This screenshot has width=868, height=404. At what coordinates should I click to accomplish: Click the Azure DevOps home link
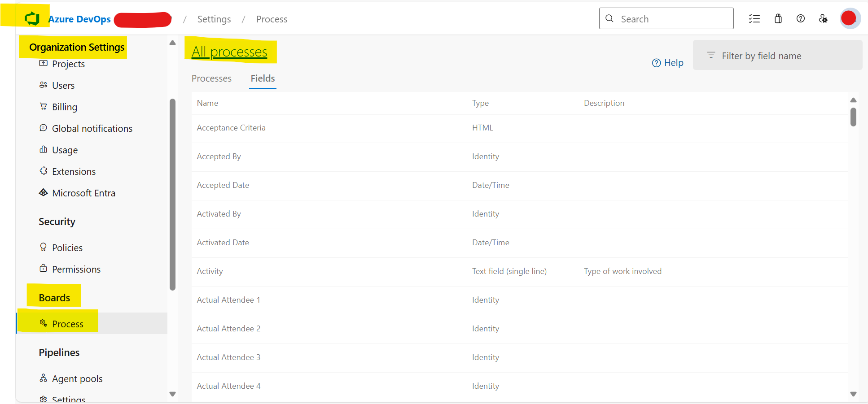[79, 19]
